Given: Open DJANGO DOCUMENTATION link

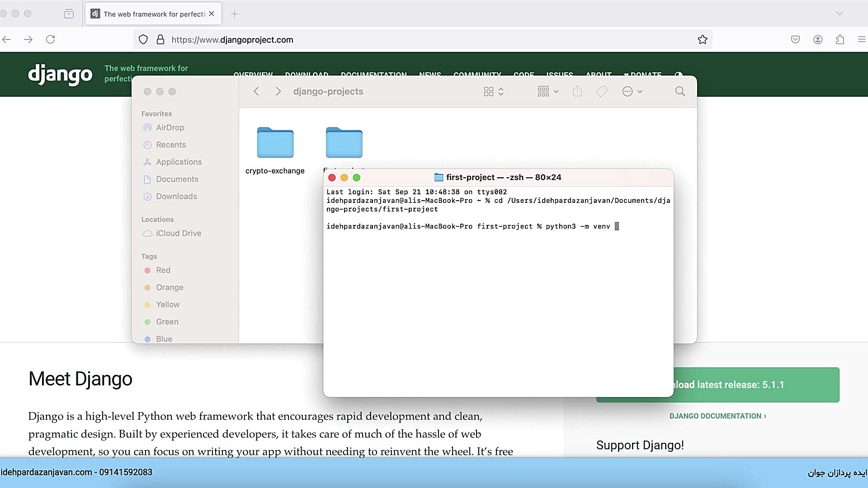Looking at the screenshot, I should coord(717,416).
